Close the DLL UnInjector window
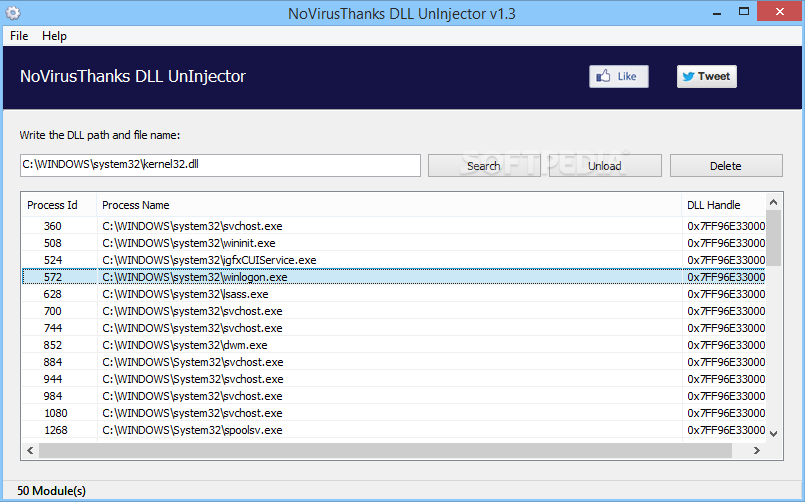Viewport: 805px width, 502px height. tap(779, 11)
